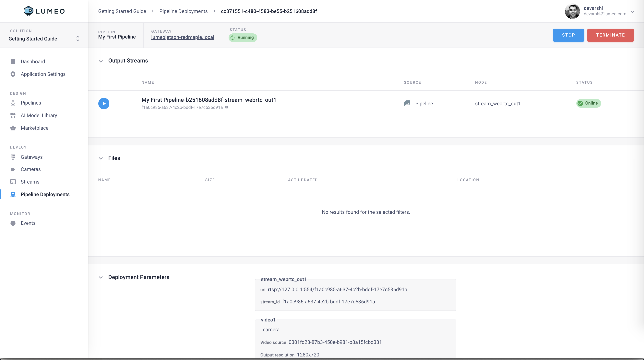Open the lumeojetson-redmaple.local gateway link
Screen dimensions: 644x360
(x=183, y=37)
